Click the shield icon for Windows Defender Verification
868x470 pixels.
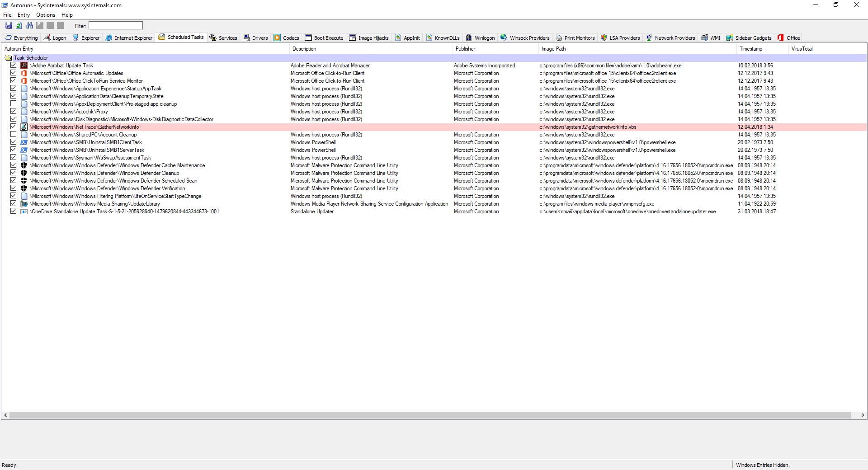pos(24,188)
